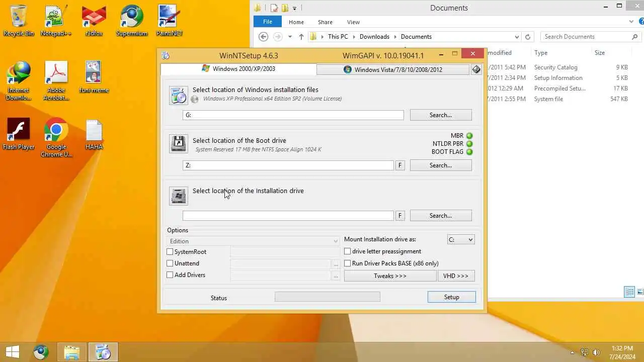The height and width of the screenshot is (362, 644).
Task: Click Search for Windows installation files
Action: pyautogui.click(x=441, y=115)
